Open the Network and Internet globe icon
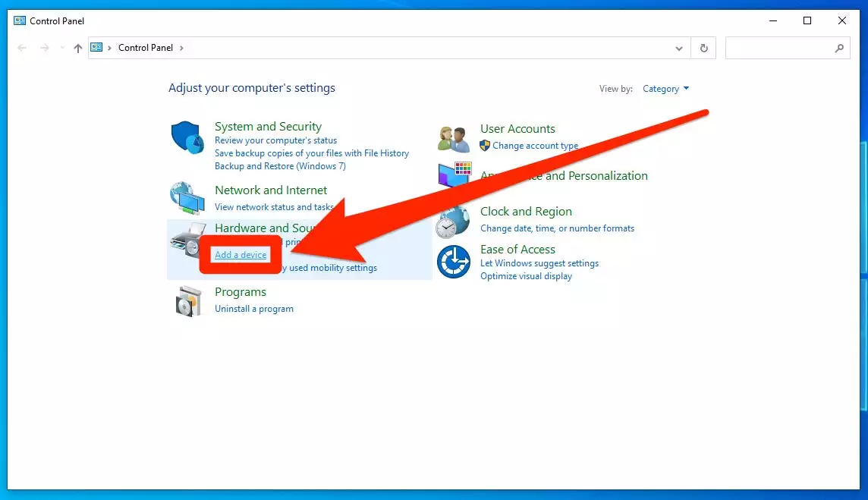This screenshot has height=500, width=868. point(187,198)
